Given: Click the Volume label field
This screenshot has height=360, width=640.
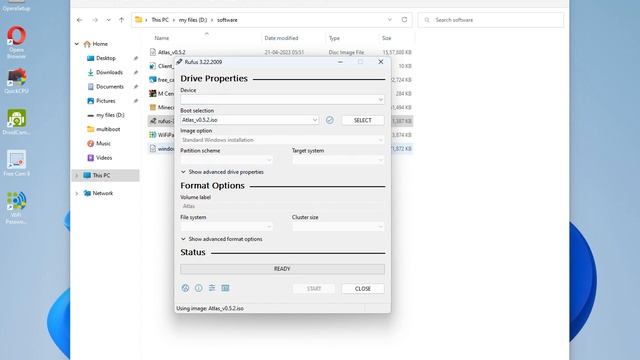Looking at the screenshot, I should tap(282, 206).
